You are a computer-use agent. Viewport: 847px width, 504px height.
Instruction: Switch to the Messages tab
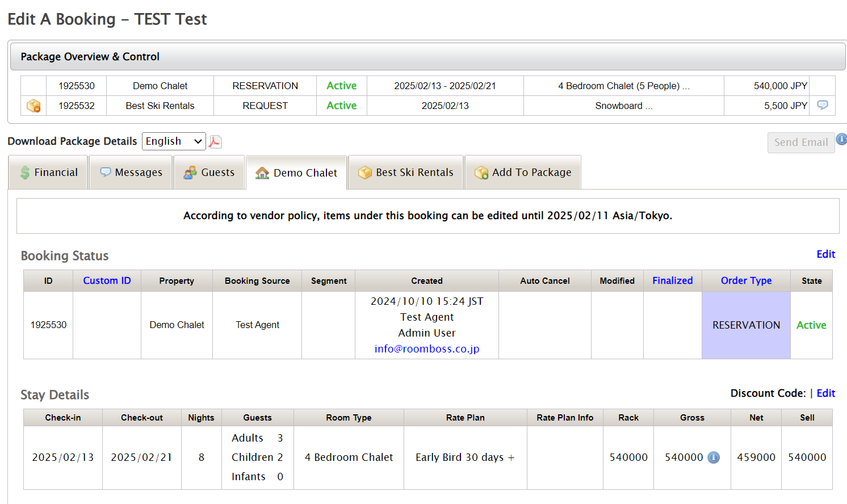click(131, 173)
